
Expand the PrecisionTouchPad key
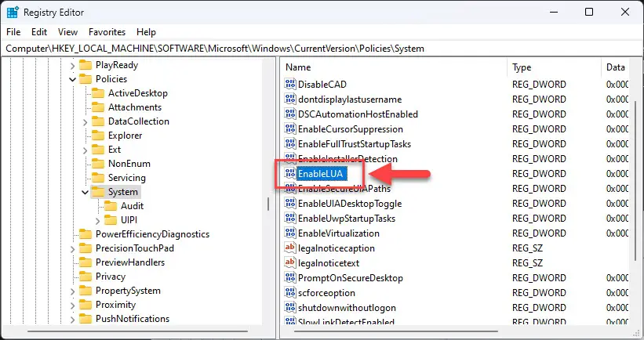[x=73, y=249]
